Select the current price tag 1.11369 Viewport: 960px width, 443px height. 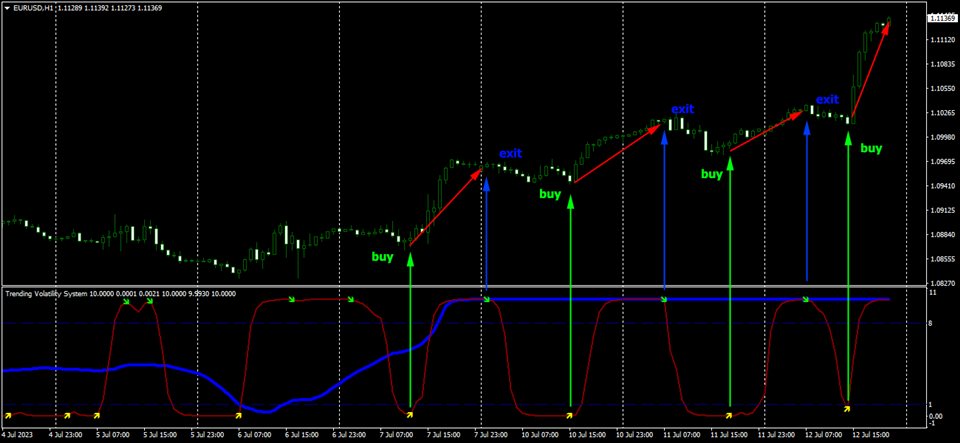(940, 18)
